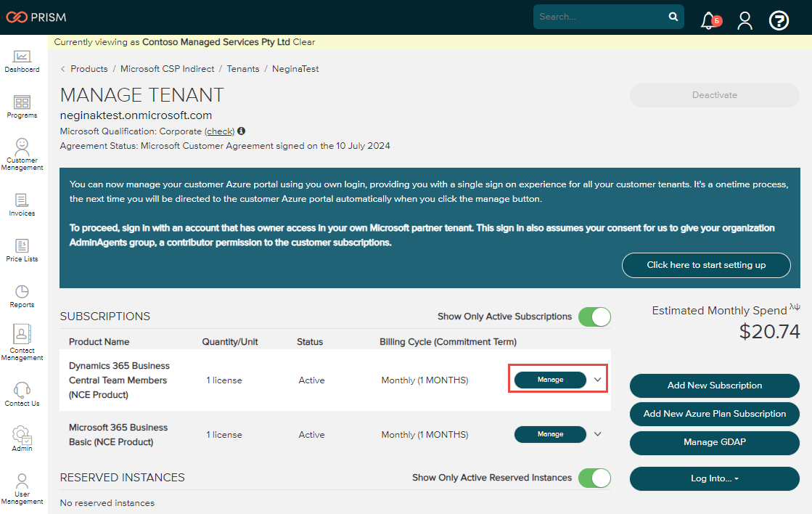This screenshot has width=812, height=514.
Task: Clear the currently viewing as customer
Action: coord(304,42)
